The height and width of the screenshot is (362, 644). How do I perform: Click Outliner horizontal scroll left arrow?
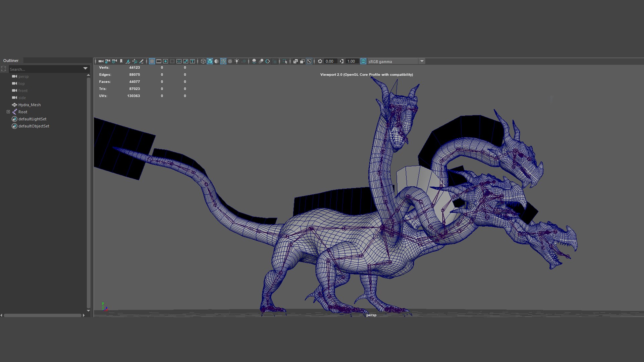tap(2, 315)
